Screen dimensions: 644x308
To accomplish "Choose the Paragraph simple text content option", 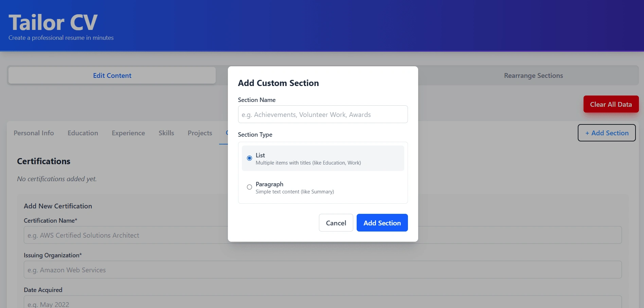I will [323, 187].
